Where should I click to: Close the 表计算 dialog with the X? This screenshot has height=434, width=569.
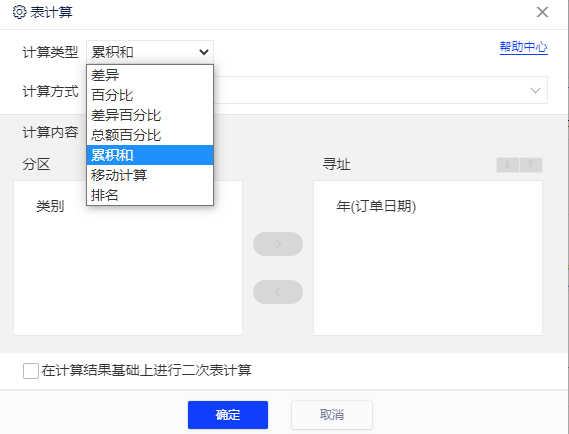pos(543,12)
